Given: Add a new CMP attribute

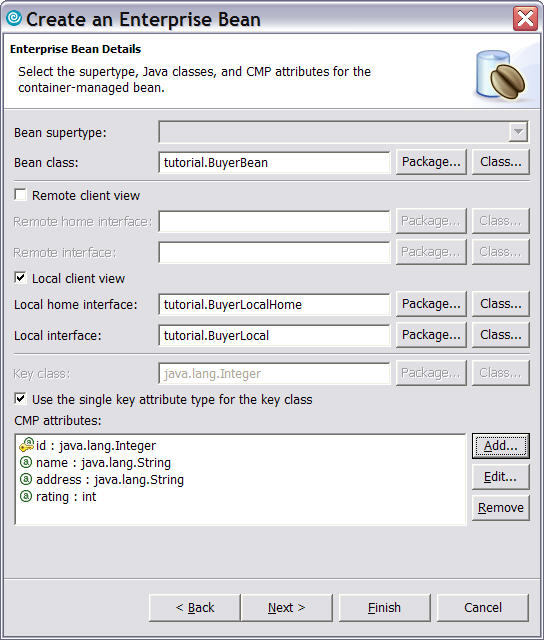Looking at the screenshot, I should click(501, 446).
